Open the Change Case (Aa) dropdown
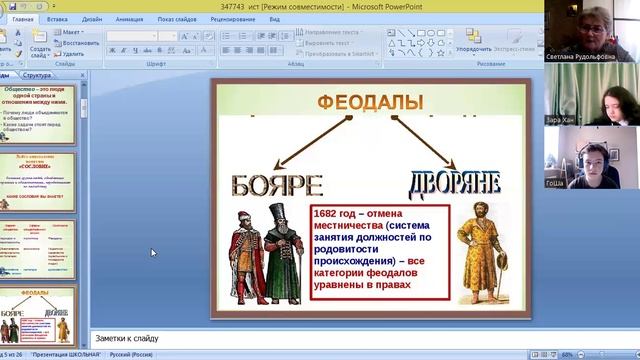This screenshot has height=360, width=640. pos(187,50)
